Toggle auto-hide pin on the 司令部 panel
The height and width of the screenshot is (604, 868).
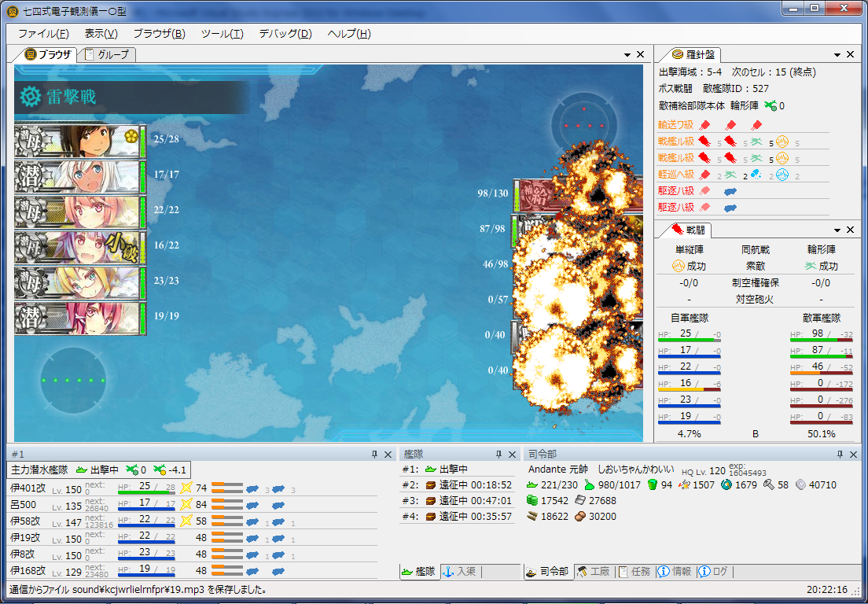[x=840, y=454]
